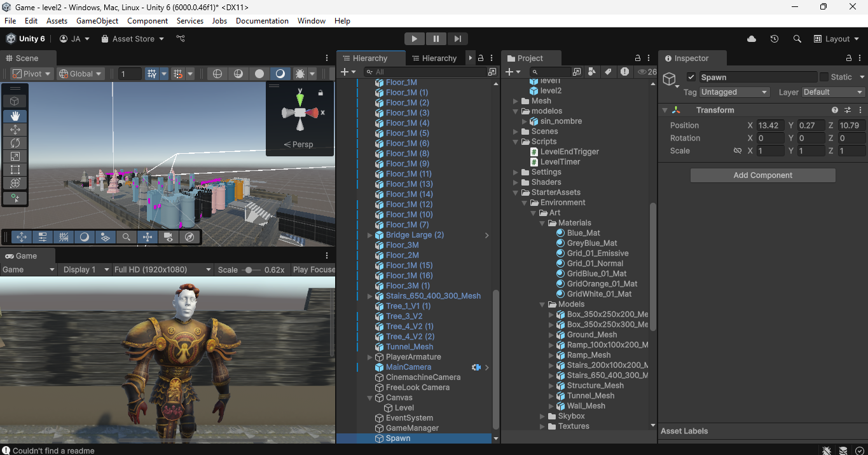
Task: Toggle the Spawn object active checkbox
Action: point(691,77)
